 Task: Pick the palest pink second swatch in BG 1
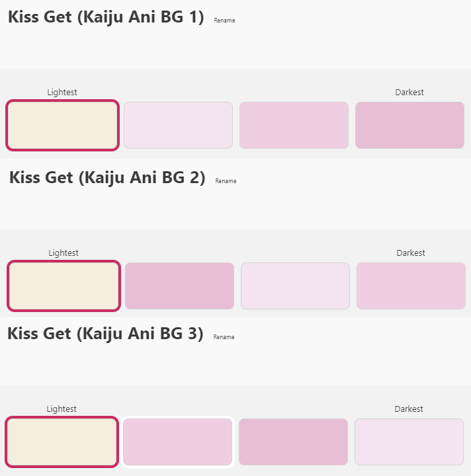(178, 125)
